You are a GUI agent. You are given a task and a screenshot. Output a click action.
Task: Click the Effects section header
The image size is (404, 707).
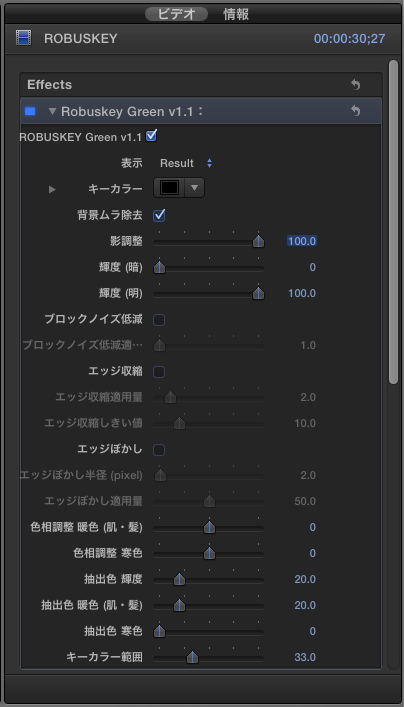[x=201, y=85]
